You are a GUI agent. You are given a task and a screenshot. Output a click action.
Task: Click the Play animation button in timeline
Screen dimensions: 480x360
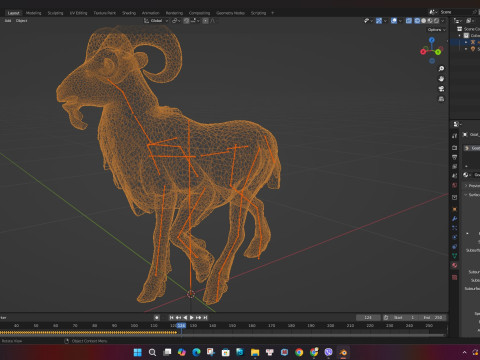(192, 318)
